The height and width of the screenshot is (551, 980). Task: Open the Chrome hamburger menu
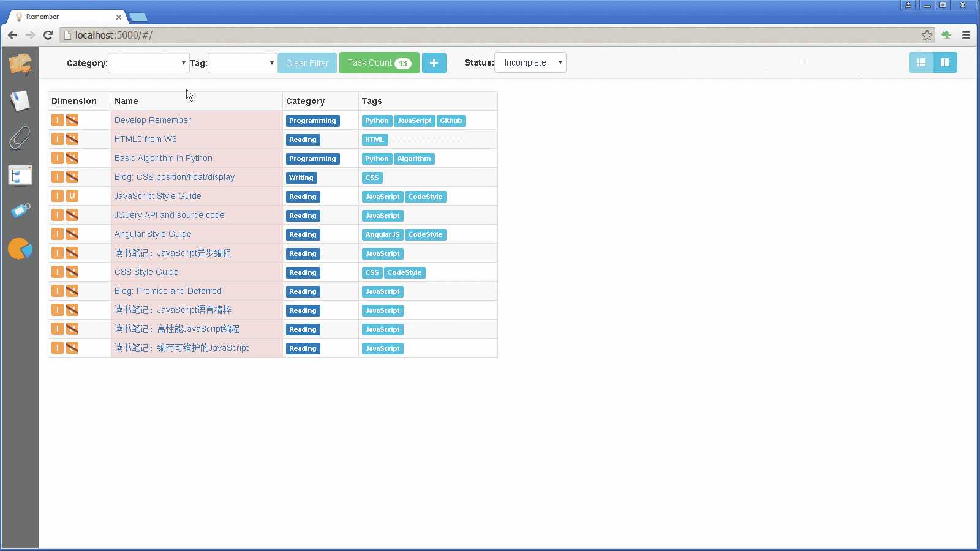966,35
